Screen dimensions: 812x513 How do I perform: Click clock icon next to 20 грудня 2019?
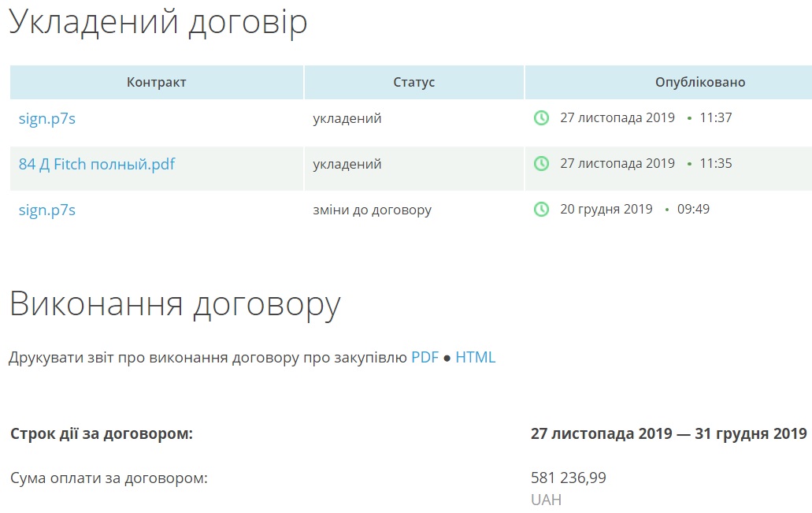(x=541, y=210)
